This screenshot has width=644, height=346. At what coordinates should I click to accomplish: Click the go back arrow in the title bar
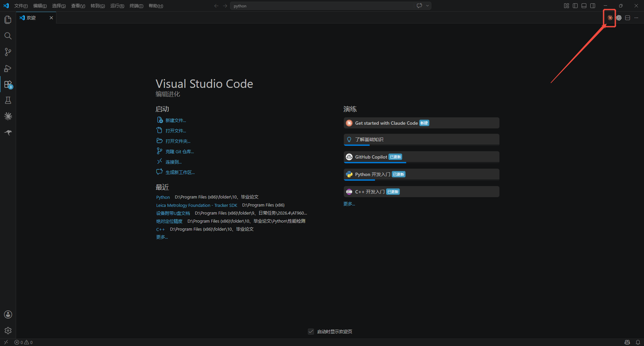[216, 6]
